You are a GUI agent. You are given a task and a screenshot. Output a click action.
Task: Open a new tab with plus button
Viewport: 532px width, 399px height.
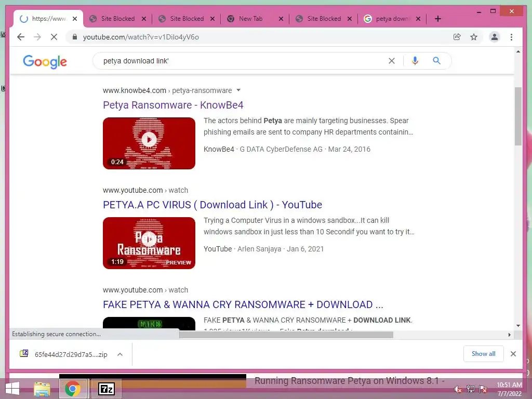pyautogui.click(x=437, y=19)
